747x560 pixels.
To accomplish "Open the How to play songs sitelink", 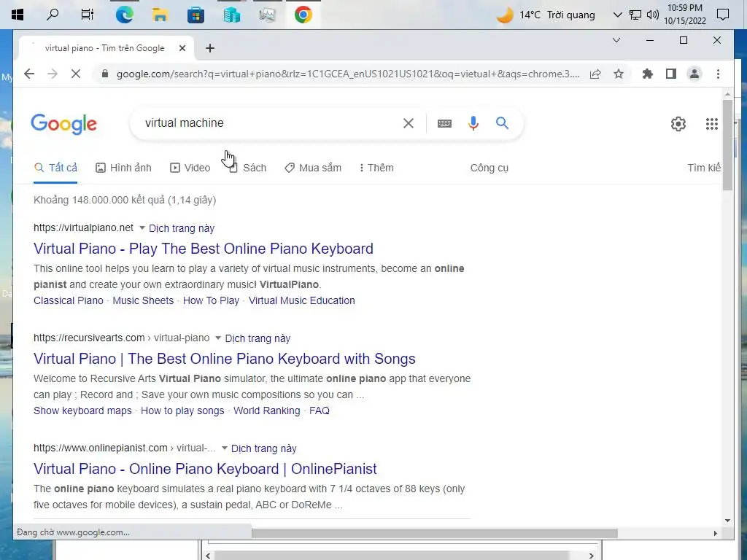I will pos(182,411).
